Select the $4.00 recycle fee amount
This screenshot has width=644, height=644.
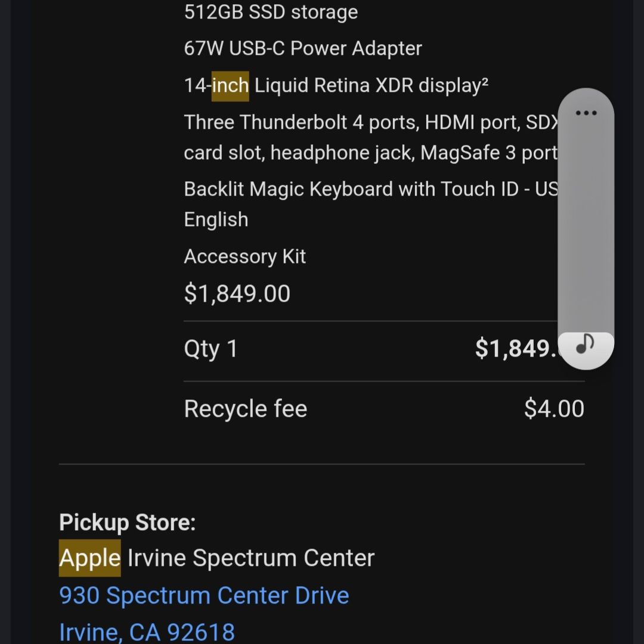554,408
